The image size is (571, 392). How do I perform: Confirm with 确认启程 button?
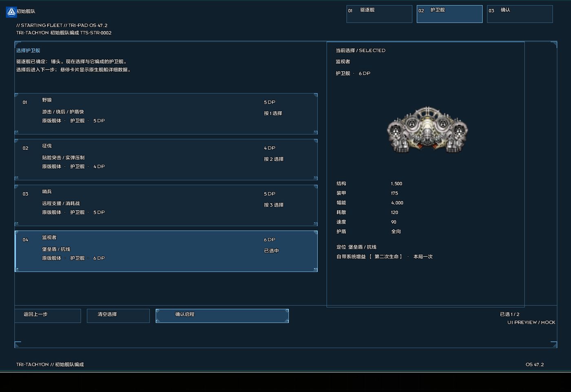point(222,316)
